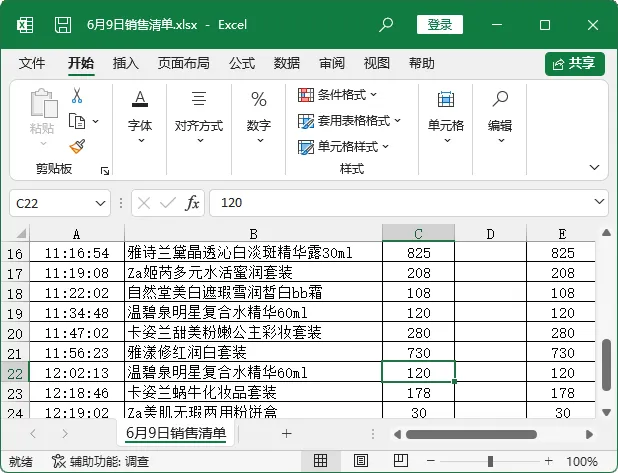This screenshot has height=473, width=618.
Task: Click cell showing time 11:16:54
Action: coord(77,253)
